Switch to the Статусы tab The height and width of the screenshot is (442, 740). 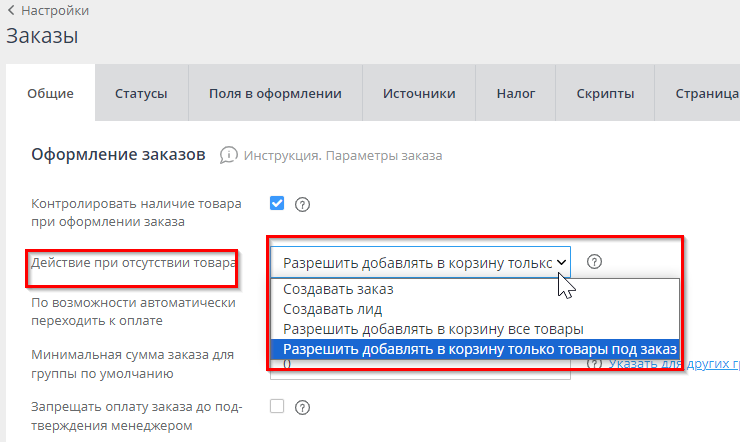click(141, 93)
